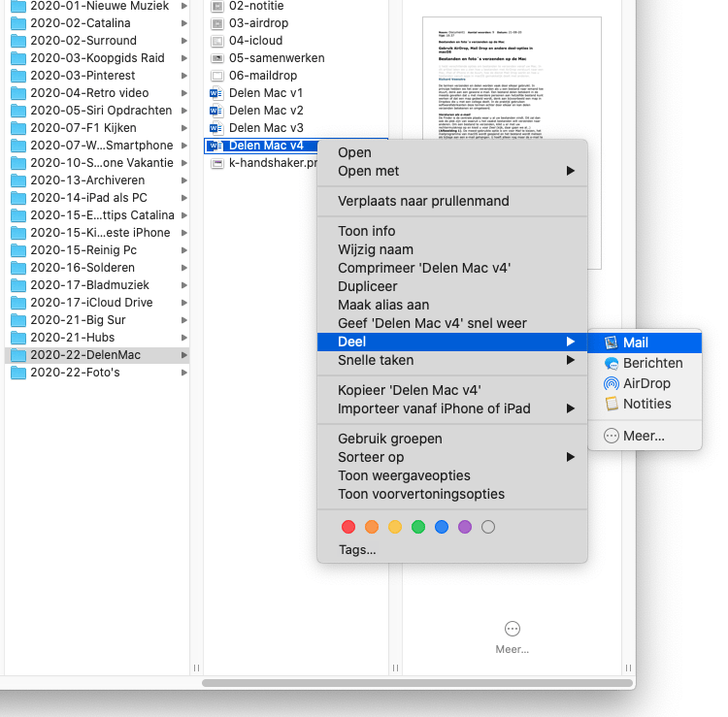Choose Open in the context menu
The image size is (728, 717).
(452, 152)
